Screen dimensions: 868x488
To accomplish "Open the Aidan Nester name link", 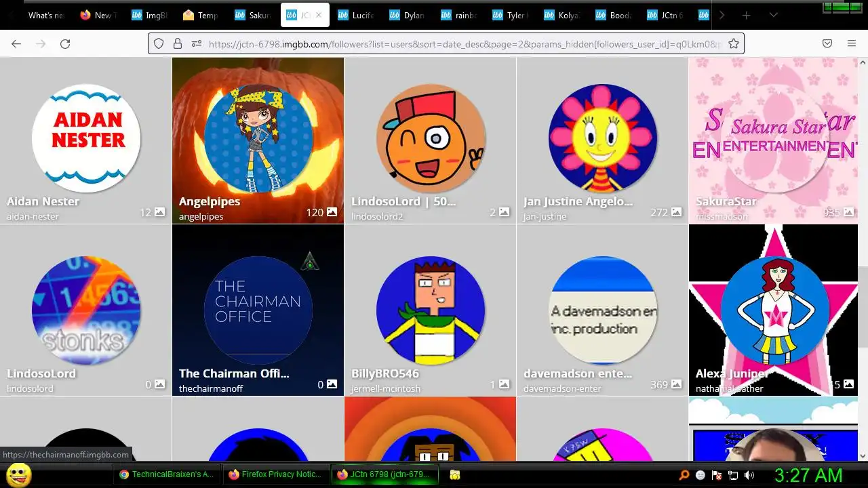I will (43, 201).
